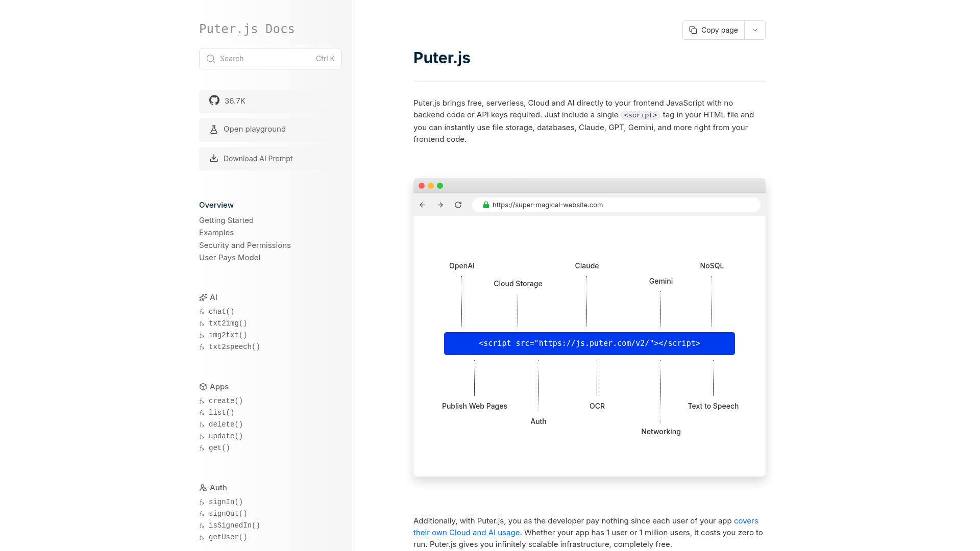
Task: Click the reload icon in the mock browser
Action: click(x=458, y=205)
